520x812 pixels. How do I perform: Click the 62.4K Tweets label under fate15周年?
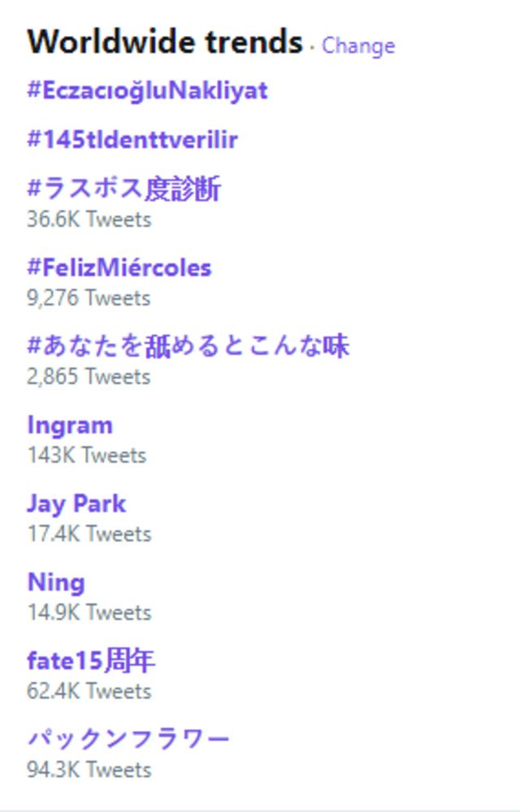point(87,691)
